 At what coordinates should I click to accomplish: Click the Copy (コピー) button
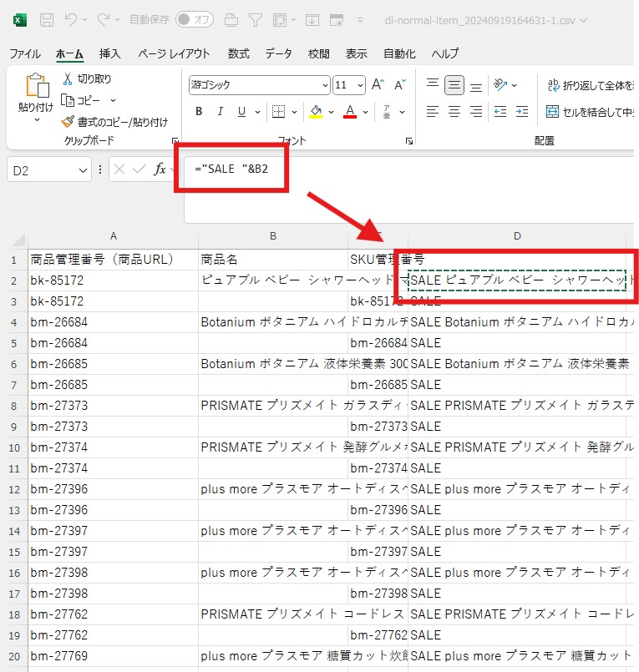click(x=81, y=100)
